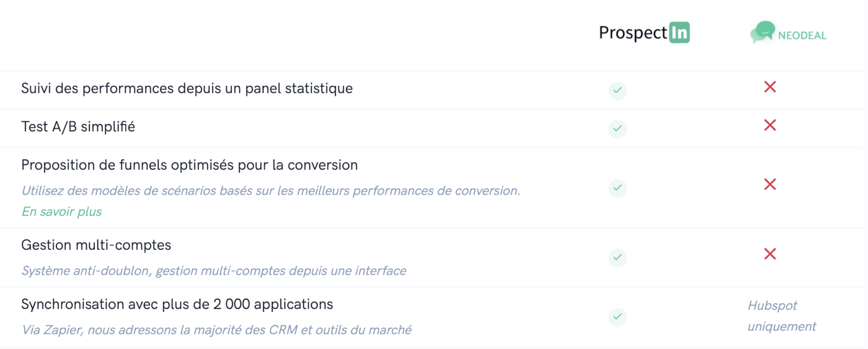Screen dimensions: 868x349
Task: Click the 'Gestion multi-comptes' heading
Action: point(96,245)
